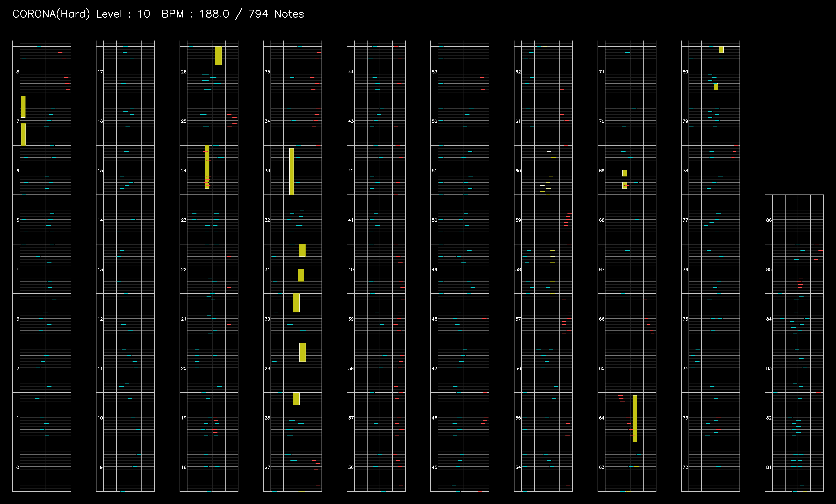Select the yellow long note in measure 30
836x504 pixels.
[296, 303]
